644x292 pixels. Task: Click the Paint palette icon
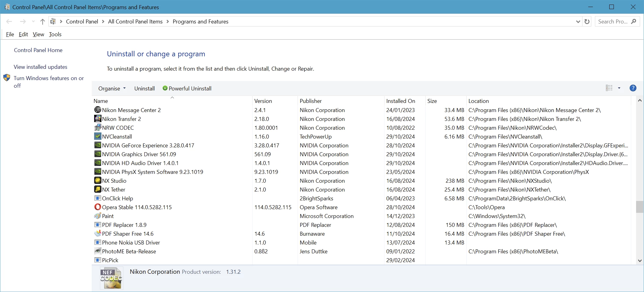(x=97, y=216)
